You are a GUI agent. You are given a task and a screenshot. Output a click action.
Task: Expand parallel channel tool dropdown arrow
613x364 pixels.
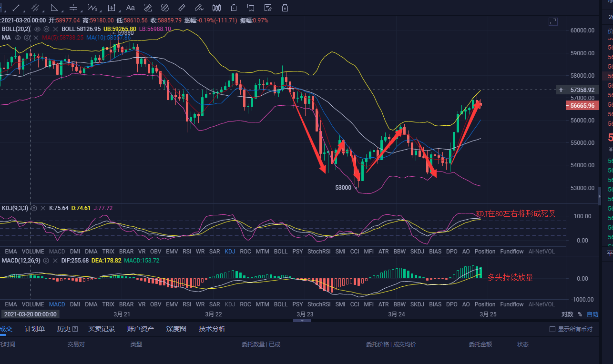click(43, 11)
